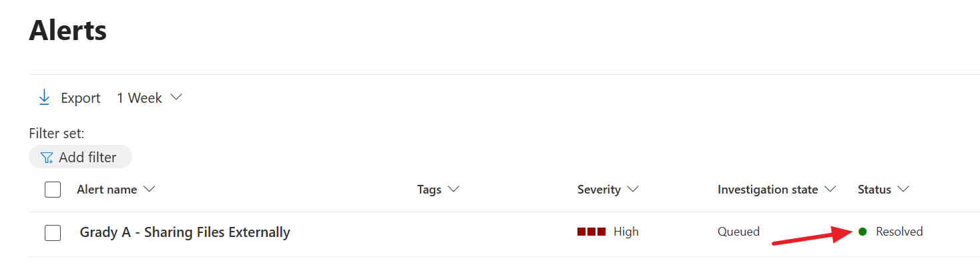Viewport: 980px width, 267px height.
Task: Open the Status column chevron
Action: click(x=903, y=190)
